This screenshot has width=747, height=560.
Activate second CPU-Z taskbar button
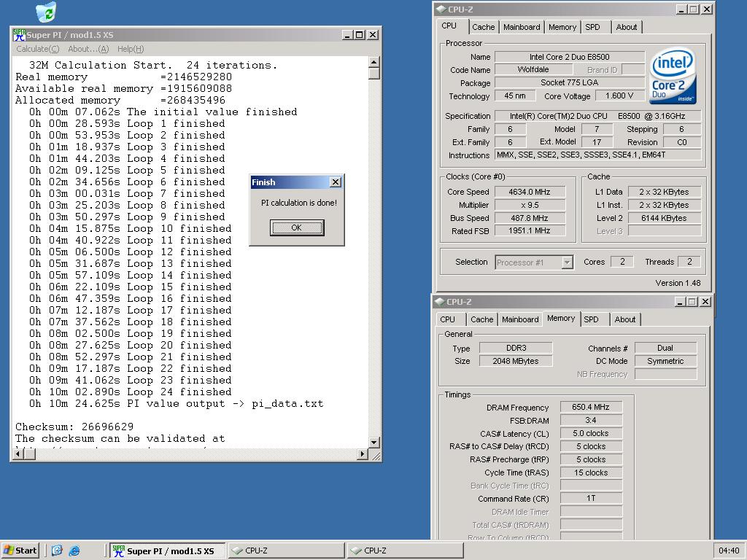(x=405, y=551)
